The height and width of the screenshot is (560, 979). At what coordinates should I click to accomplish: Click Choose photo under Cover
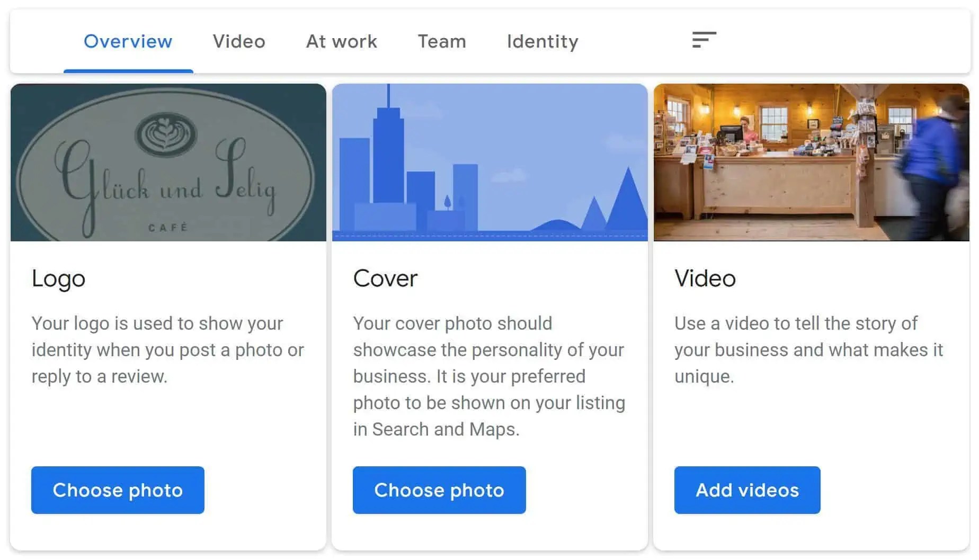click(x=439, y=490)
